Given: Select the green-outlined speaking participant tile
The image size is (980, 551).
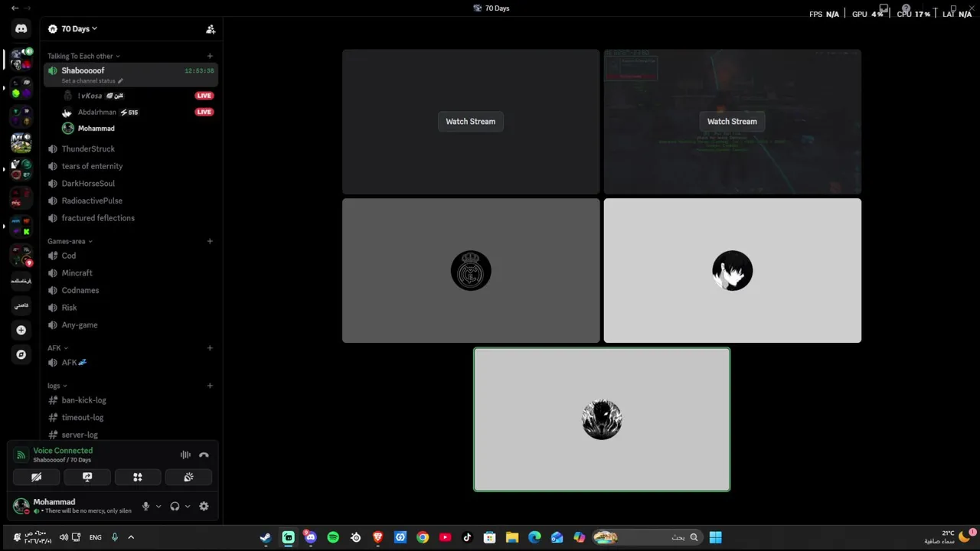Looking at the screenshot, I should click(602, 419).
